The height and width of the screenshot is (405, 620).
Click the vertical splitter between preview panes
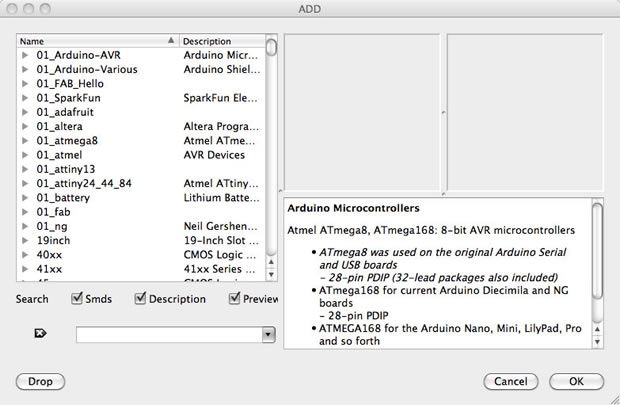(x=441, y=113)
